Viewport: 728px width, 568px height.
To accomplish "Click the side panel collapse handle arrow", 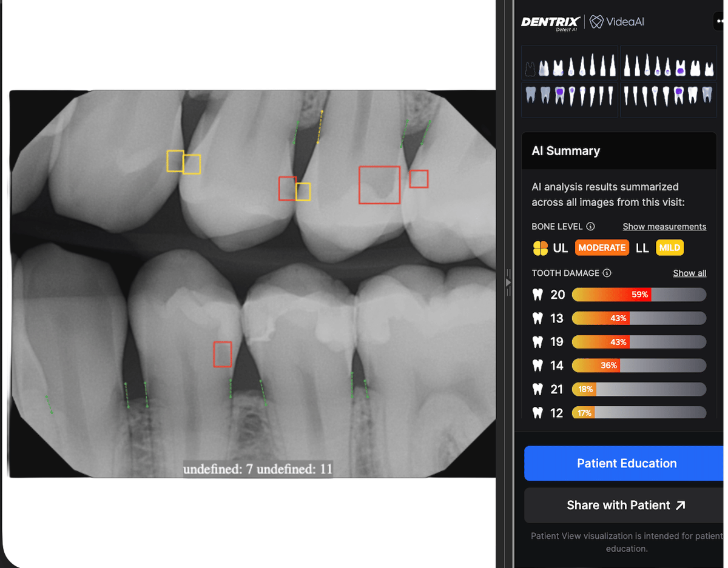I will (508, 282).
